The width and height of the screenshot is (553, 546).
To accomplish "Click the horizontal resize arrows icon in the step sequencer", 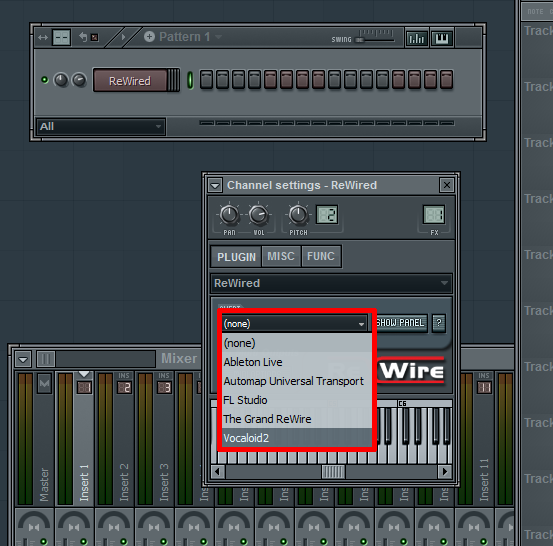I will pos(43,37).
